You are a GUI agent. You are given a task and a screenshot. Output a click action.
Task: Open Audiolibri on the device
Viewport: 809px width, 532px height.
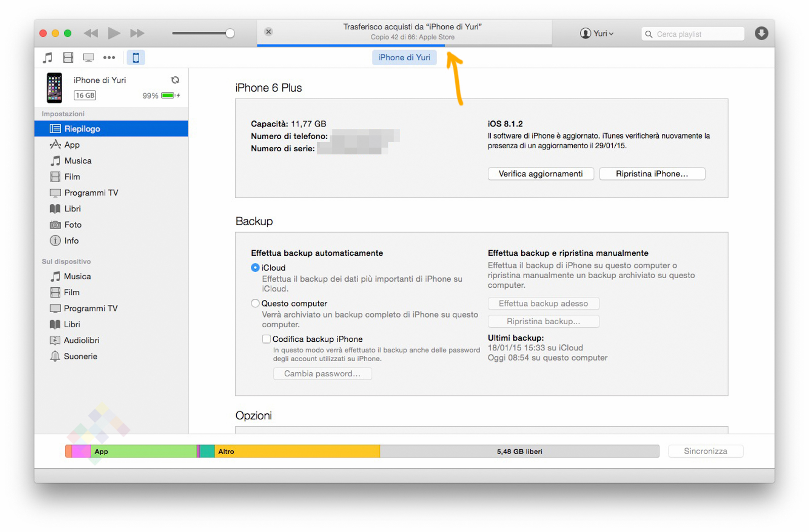[x=111, y=340]
